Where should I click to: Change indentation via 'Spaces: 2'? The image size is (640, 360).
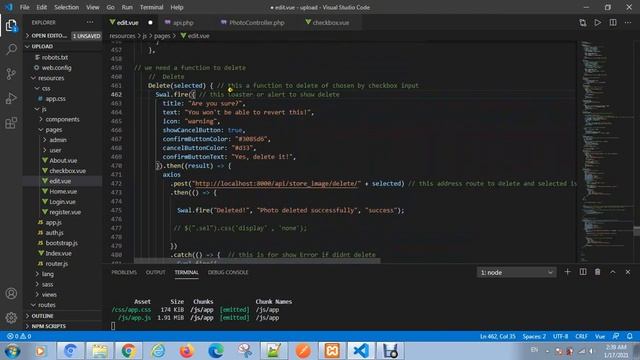534,336
